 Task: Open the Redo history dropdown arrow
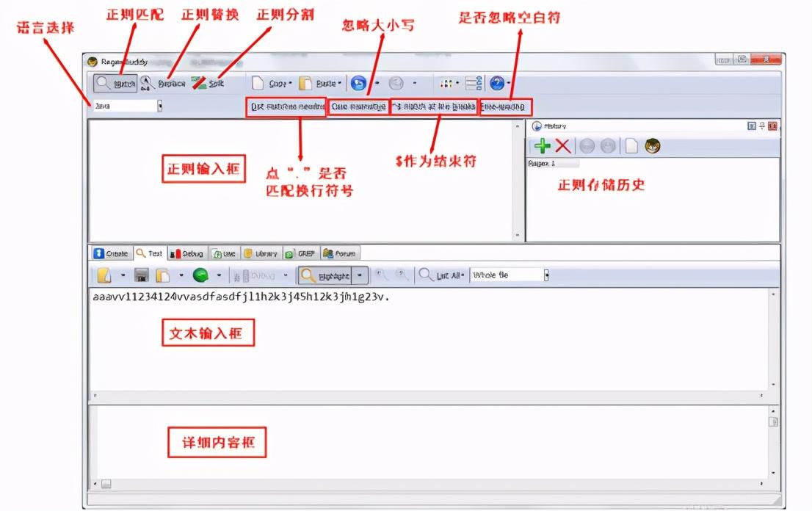tap(415, 84)
